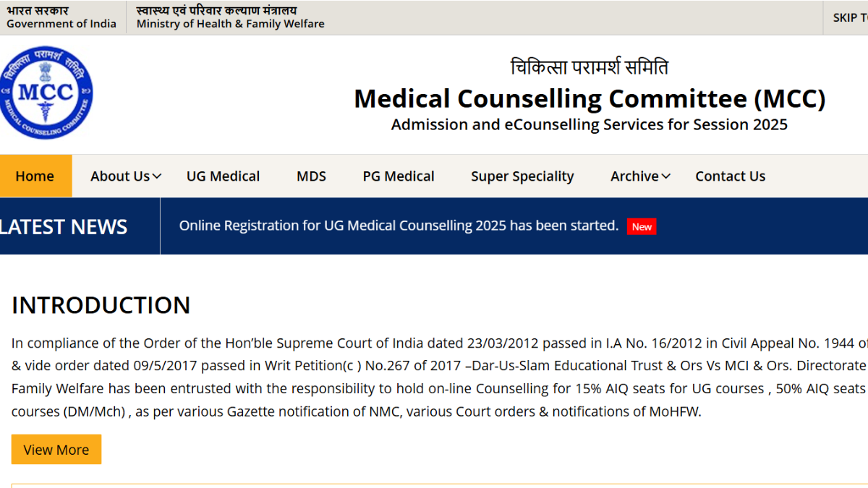Open the UG Medical menu item
The image size is (868, 488).
click(223, 176)
